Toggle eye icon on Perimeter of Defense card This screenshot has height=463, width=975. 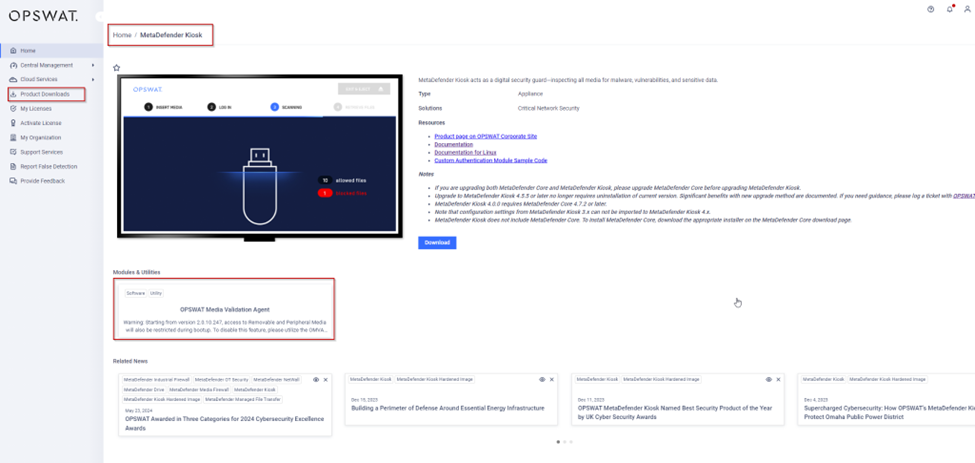tap(542, 379)
